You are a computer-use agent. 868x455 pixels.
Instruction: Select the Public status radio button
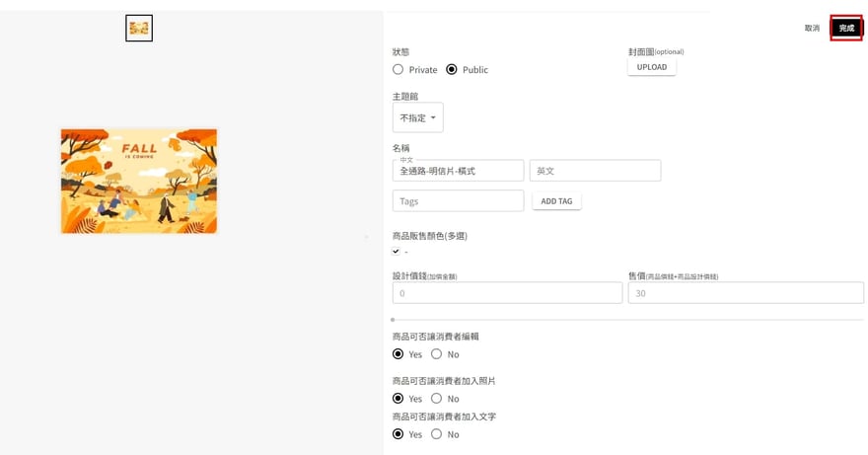point(452,69)
